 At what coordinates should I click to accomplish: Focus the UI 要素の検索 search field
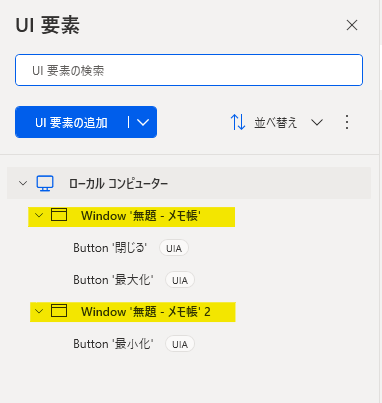tap(189, 70)
